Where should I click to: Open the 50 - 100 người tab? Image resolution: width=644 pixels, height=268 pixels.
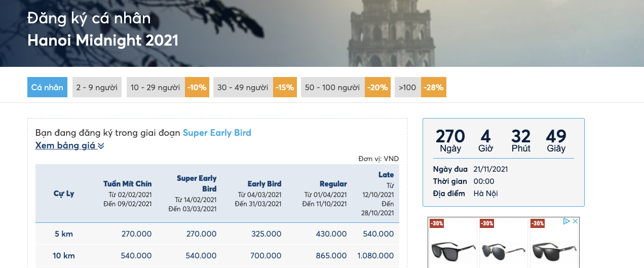332,87
